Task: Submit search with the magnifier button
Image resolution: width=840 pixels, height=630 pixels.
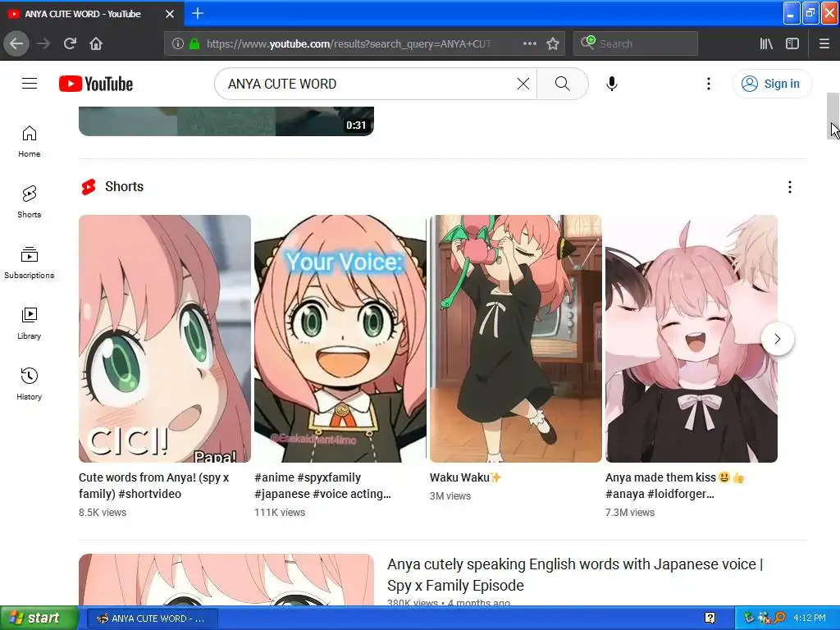Action: click(563, 84)
